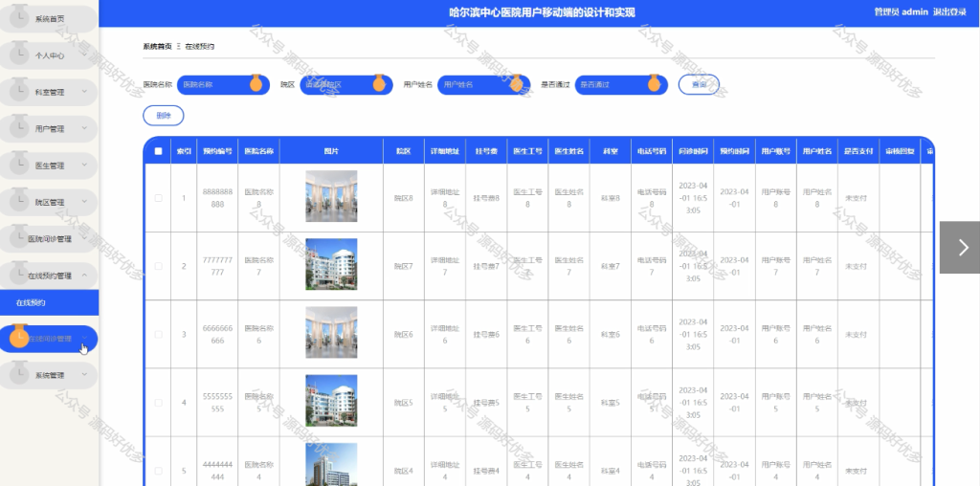Viewport: 980px width, 486px height.
Task: Expand the 医生管理 sidebar menu
Action: click(x=49, y=166)
